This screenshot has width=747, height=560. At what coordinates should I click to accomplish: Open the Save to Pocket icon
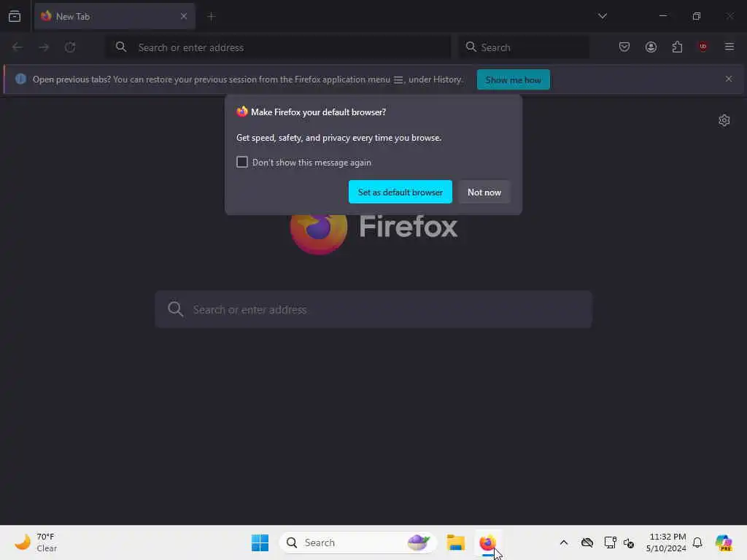click(624, 47)
